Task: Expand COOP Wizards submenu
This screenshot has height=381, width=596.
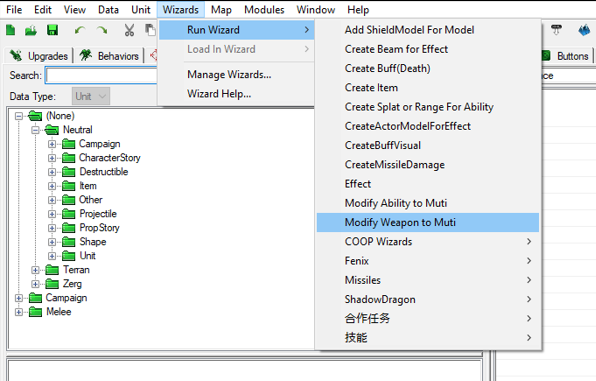Action: tap(428, 241)
